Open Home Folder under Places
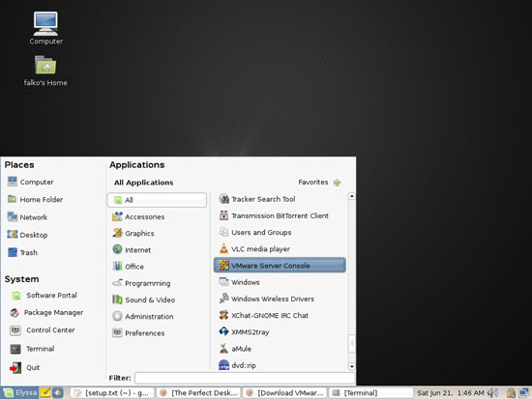Image resolution: width=532 pixels, height=399 pixels. [35, 199]
